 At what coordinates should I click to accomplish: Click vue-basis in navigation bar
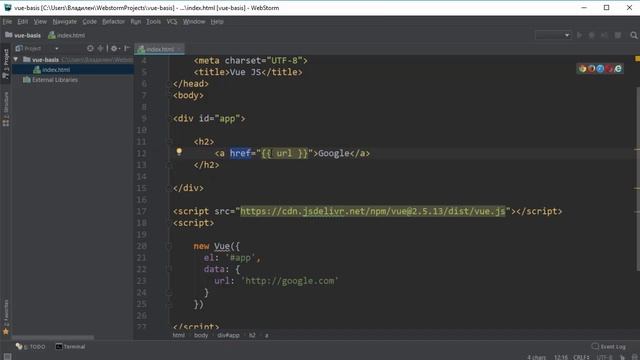23,36
